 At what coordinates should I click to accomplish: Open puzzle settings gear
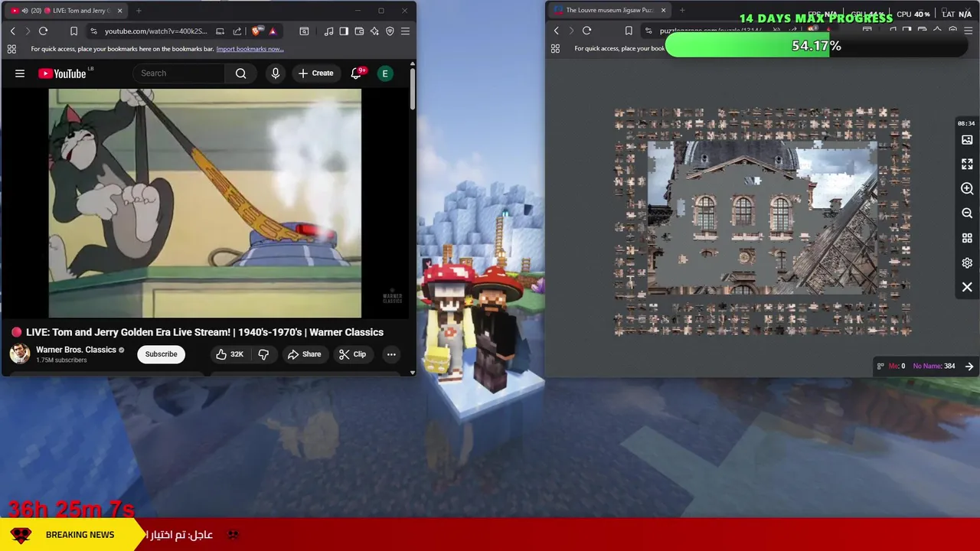coord(967,262)
